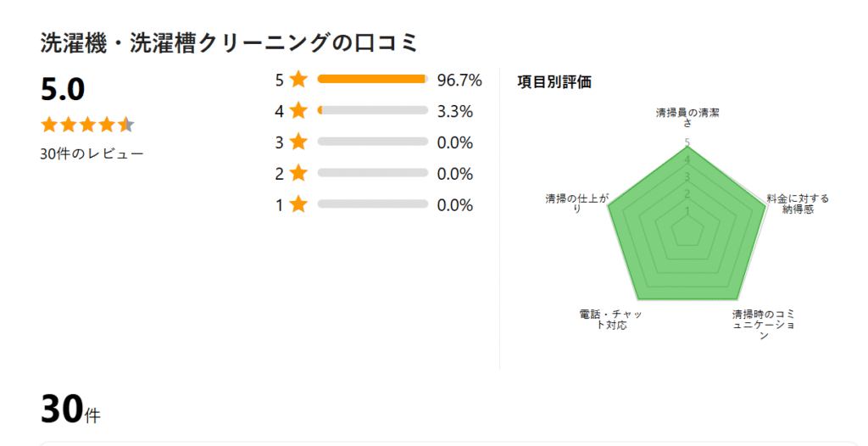Click the 30件のレビュー review count text
This screenshot has height=446, width=868.
(92, 154)
